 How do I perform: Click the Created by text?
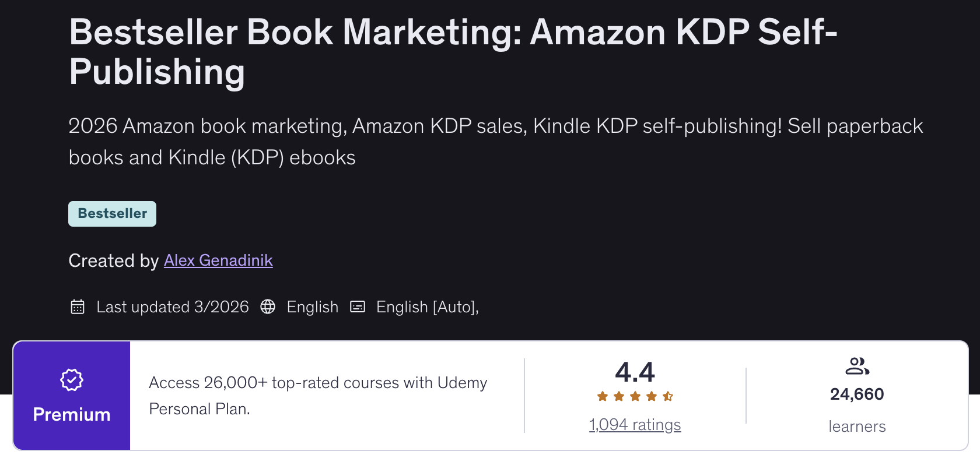click(114, 260)
